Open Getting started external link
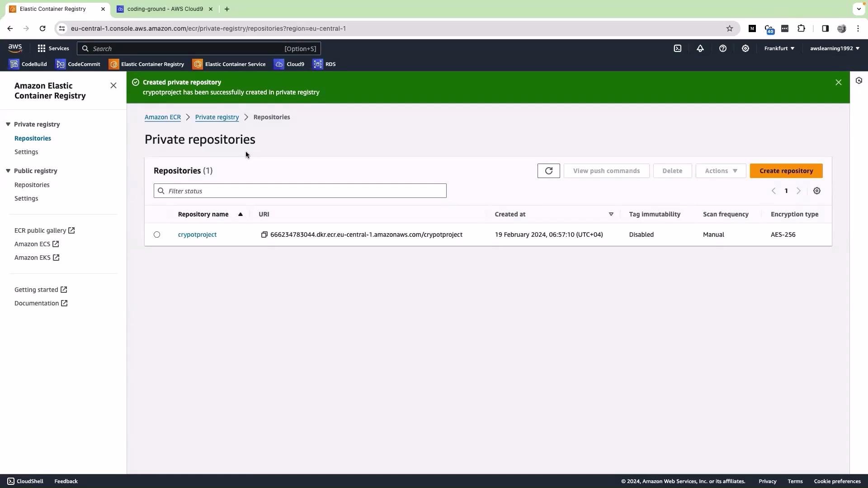Viewport: 868px width, 488px height. pyautogui.click(x=41, y=290)
